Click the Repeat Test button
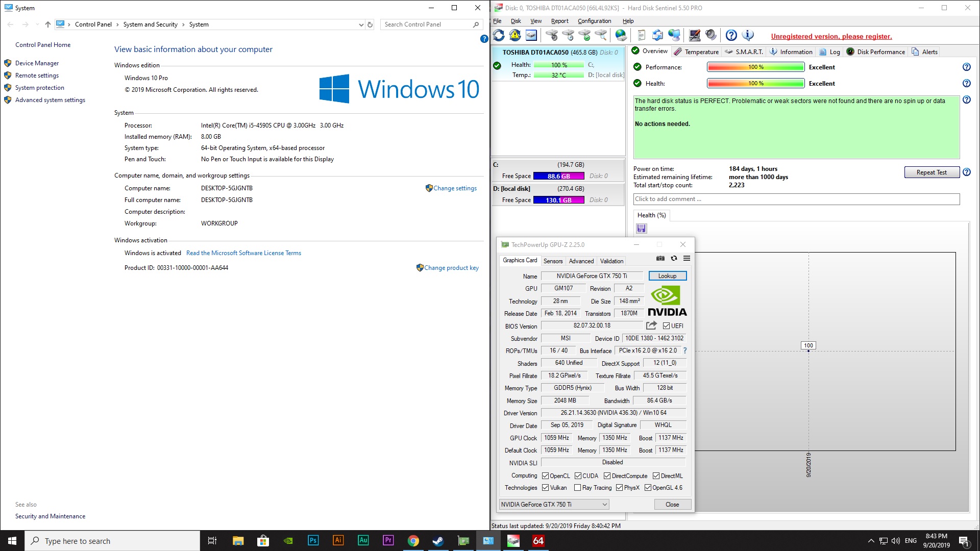This screenshot has height=551, width=980. pyautogui.click(x=932, y=172)
